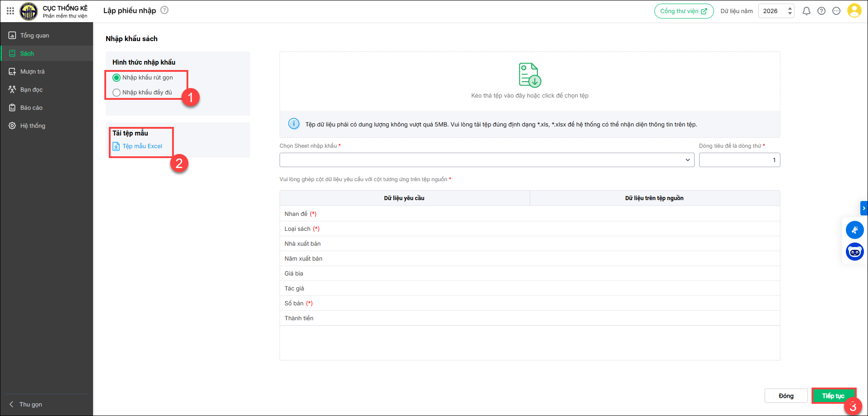This screenshot has width=868, height=416.
Task: Open the Mượn trả menu
Action: 32,71
